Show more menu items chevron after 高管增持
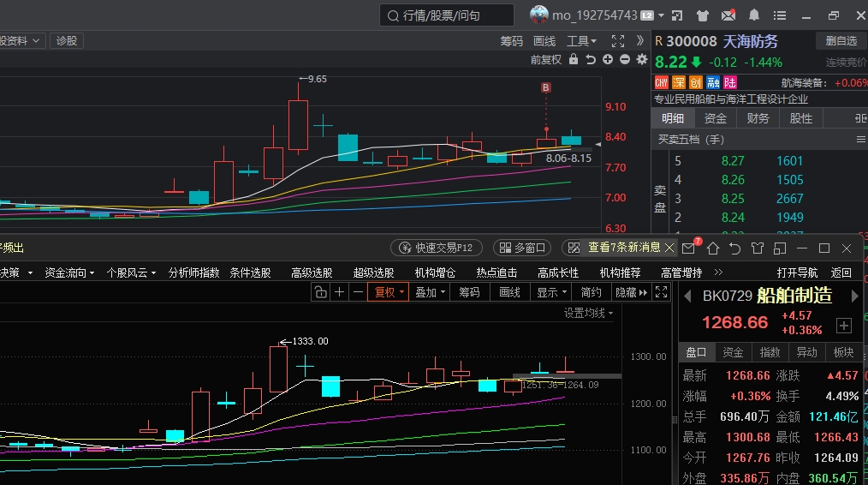Screen dimensions: 868x485 718,272
